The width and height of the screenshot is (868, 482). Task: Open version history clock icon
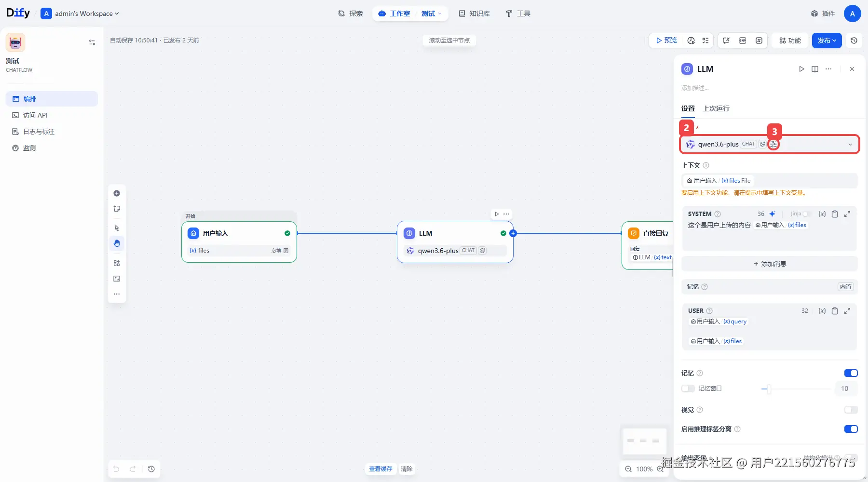854,40
